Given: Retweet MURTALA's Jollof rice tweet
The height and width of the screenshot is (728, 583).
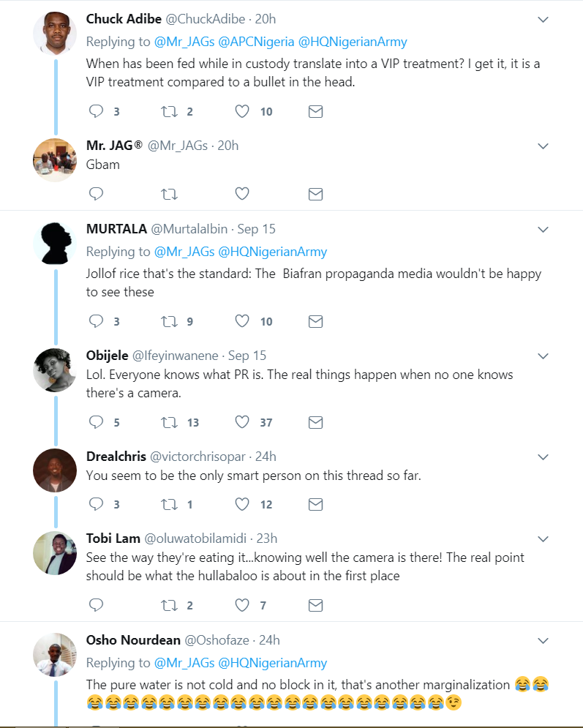Looking at the screenshot, I should click(x=169, y=321).
